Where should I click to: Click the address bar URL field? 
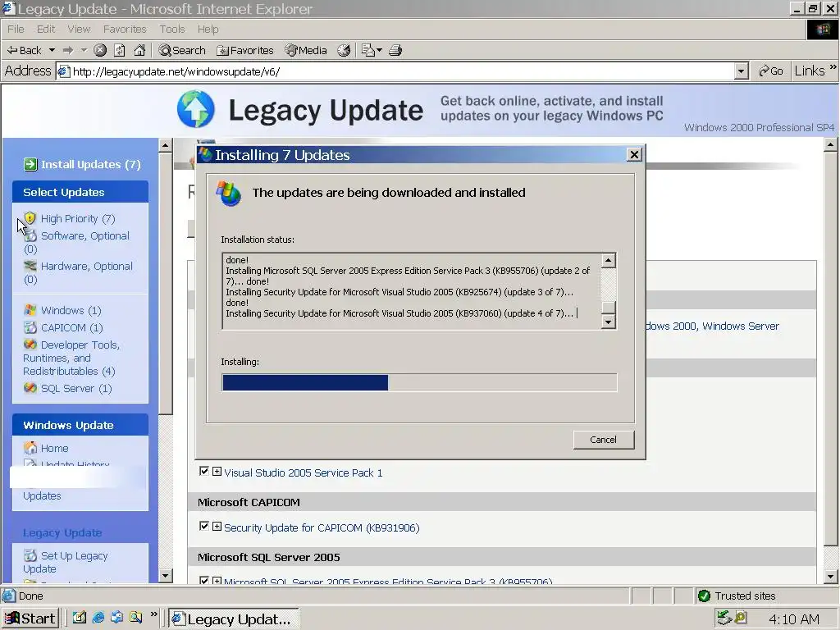click(396, 71)
